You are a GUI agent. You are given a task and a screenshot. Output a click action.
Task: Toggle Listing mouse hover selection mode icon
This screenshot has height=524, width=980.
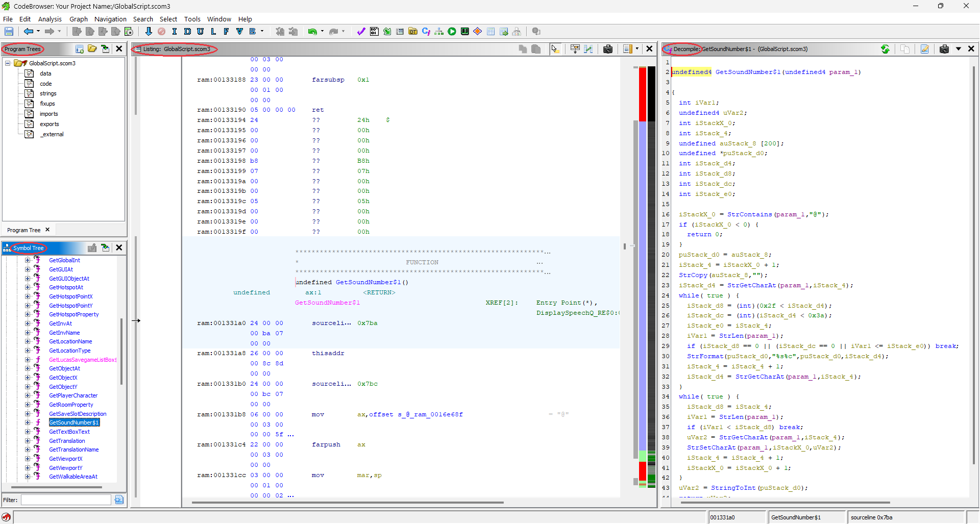[555, 49]
